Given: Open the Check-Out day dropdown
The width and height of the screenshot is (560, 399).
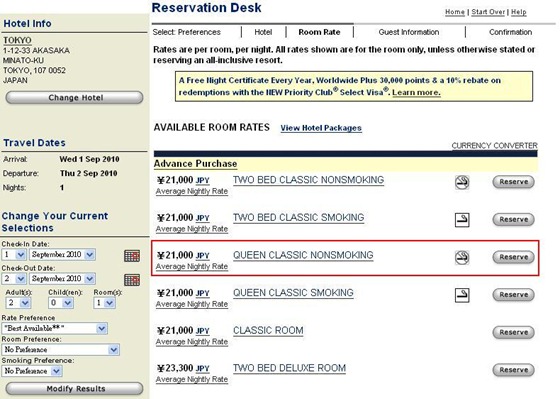Looking at the screenshot, I should click(x=14, y=279).
